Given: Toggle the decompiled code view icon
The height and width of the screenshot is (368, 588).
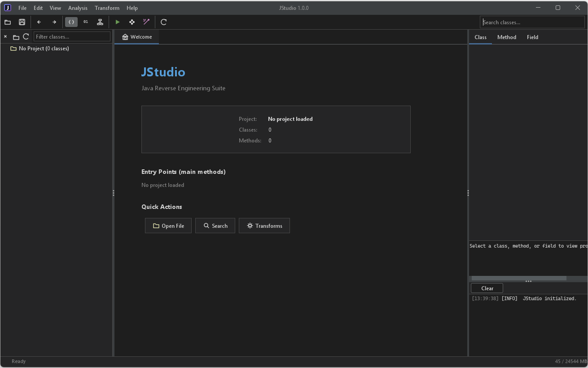Looking at the screenshot, I should (71, 22).
